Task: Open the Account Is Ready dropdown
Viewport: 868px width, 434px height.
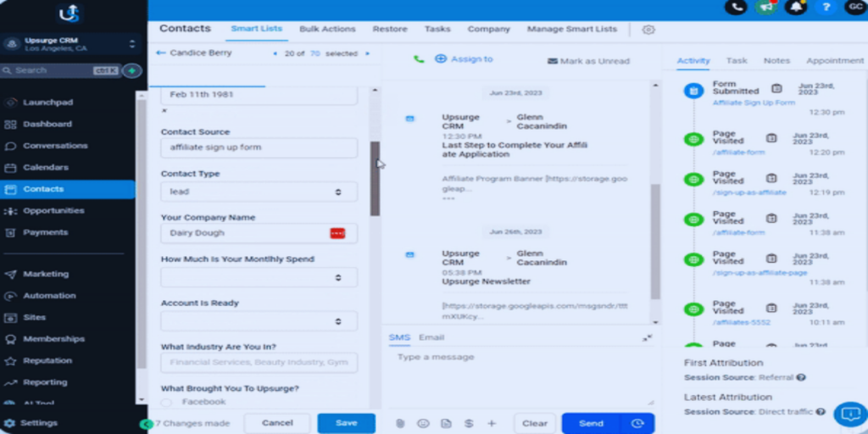Action: (259, 321)
